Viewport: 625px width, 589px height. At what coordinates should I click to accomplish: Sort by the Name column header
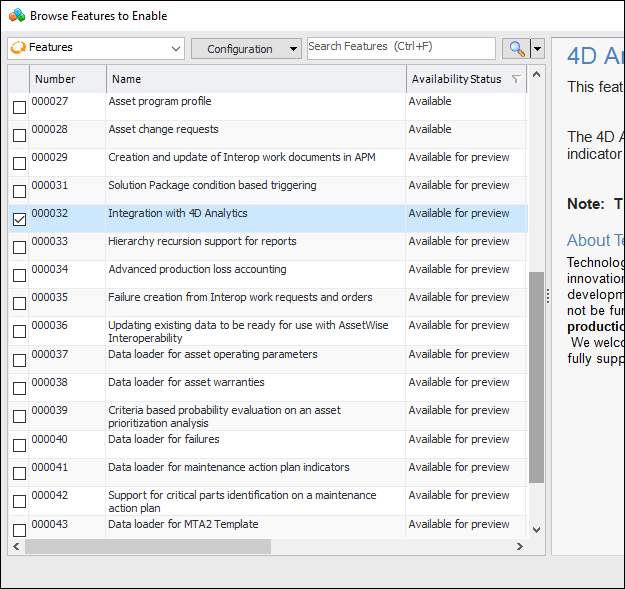tap(255, 79)
